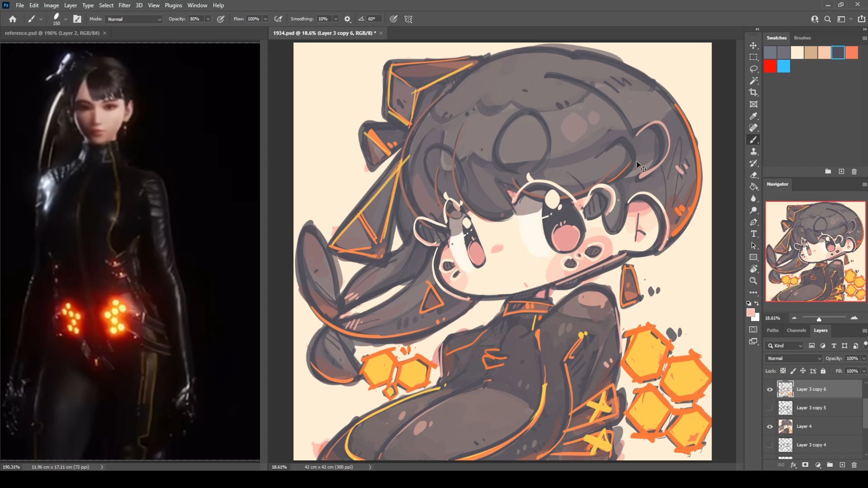The width and height of the screenshot is (868, 488).
Task: Select the Zoom tool in toolbar
Action: tap(753, 281)
